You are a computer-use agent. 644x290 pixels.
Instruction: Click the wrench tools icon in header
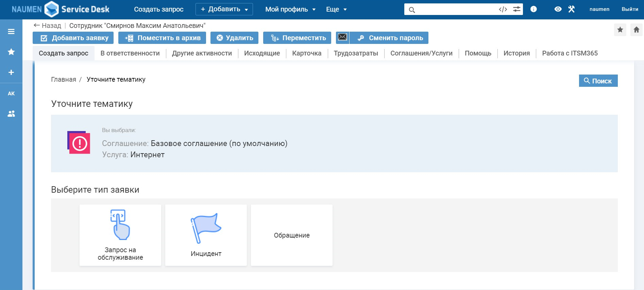(571, 9)
